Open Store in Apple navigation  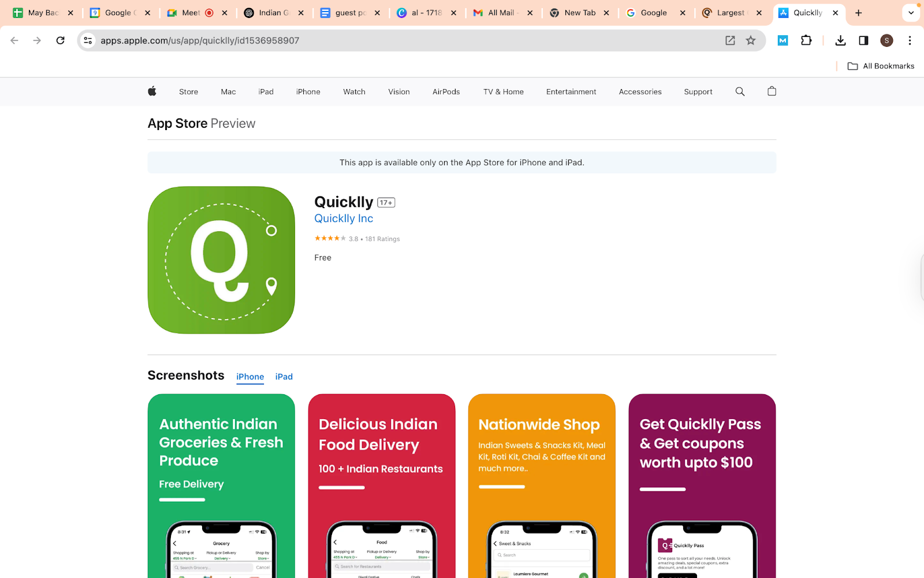[188, 92]
